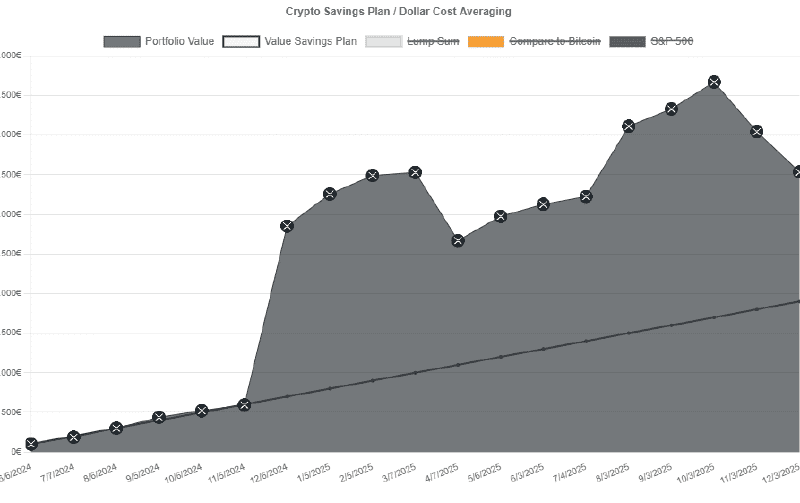This screenshot has height=503, width=800.
Task: Select the 8/3/2025 portfolio value marker
Action: 628,126
